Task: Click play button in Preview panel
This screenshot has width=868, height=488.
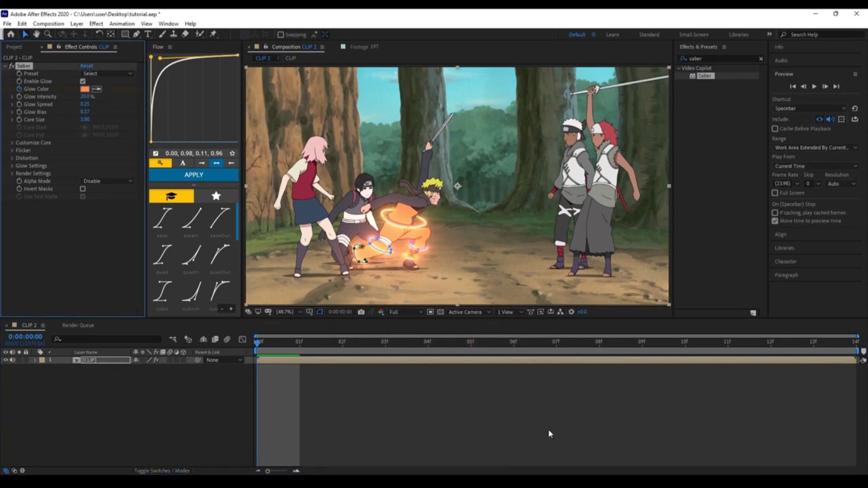Action: tap(814, 86)
